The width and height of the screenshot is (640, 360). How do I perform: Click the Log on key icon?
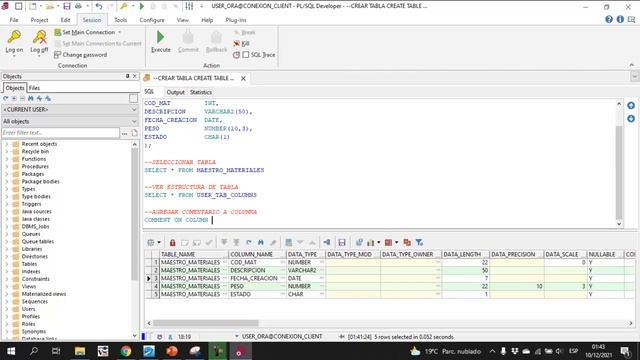coord(14,37)
